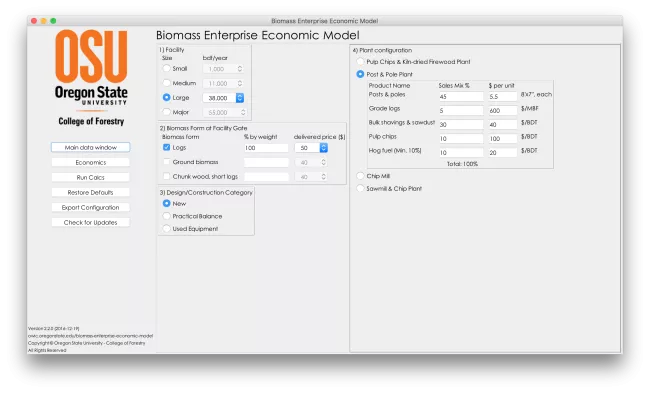The image size is (650, 393).
Task: Click the green maximize window button
Action: (53, 21)
